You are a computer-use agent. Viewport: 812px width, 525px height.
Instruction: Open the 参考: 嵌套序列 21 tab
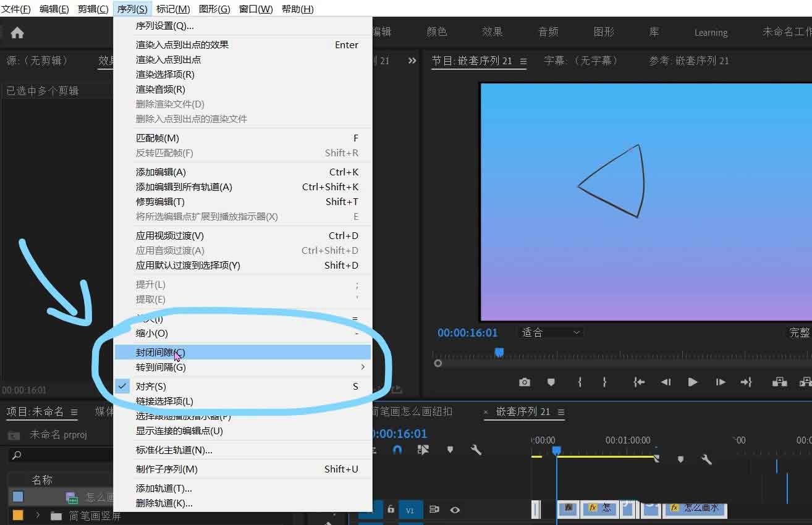(688, 61)
